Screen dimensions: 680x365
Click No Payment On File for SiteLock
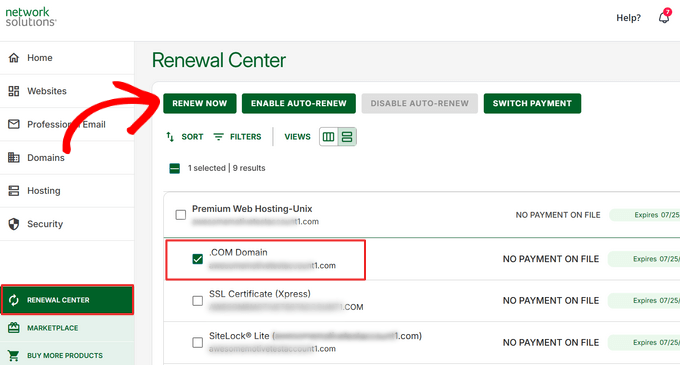coord(551,342)
